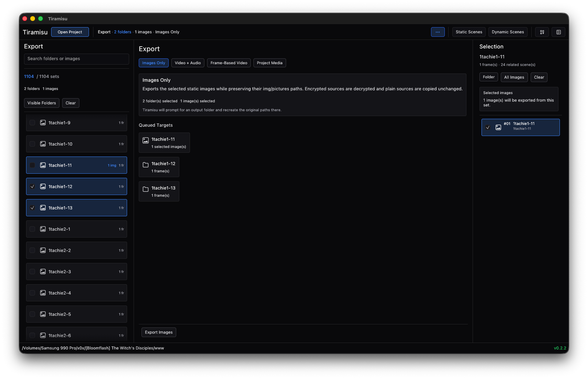The height and width of the screenshot is (379, 588).
Task: Click the '1 img' badge on 1tachie1-11
Action: [112, 165]
